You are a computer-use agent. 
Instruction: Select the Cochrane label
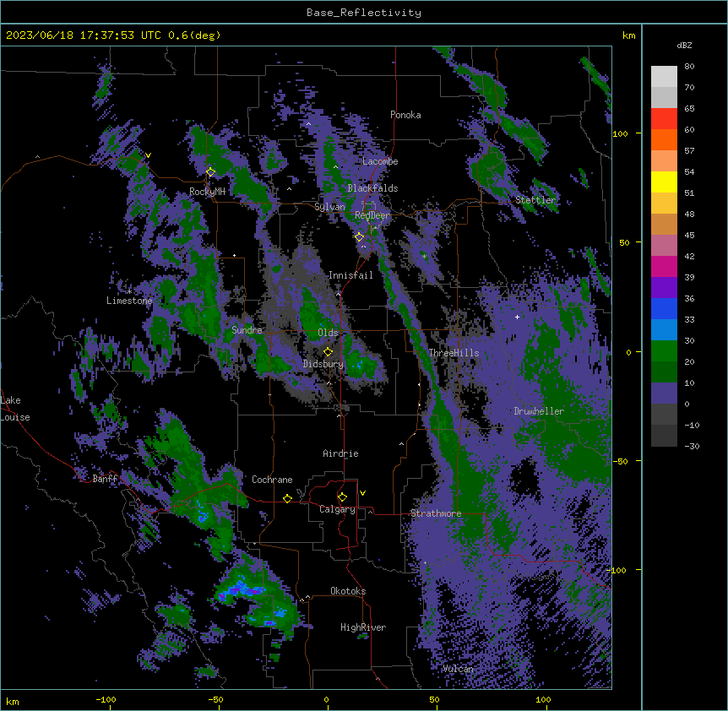coord(272,480)
